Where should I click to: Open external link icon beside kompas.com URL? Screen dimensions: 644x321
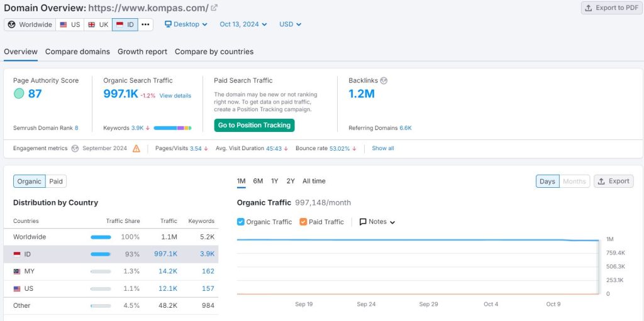pyautogui.click(x=214, y=8)
